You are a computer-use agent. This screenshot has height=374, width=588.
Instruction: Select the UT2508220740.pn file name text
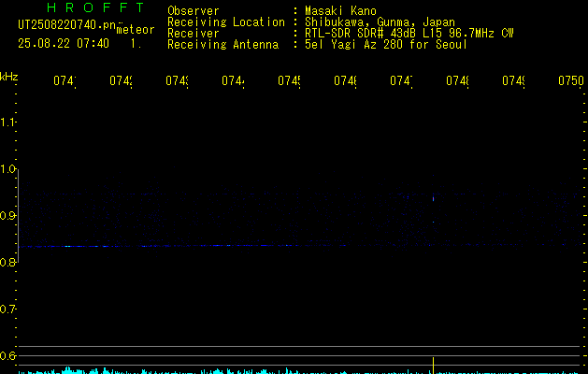click(67, 25)
